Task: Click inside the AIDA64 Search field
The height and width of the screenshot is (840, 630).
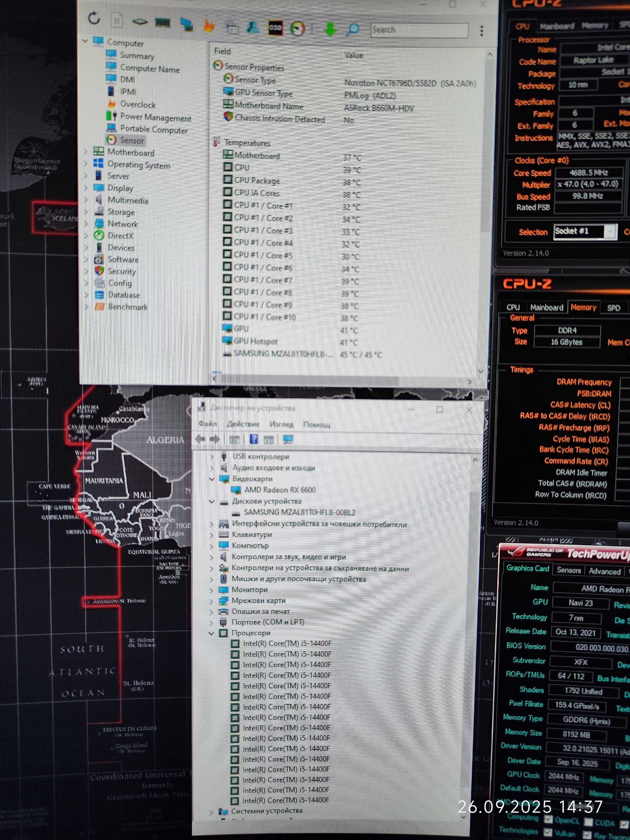Action: tap(419, 30)
